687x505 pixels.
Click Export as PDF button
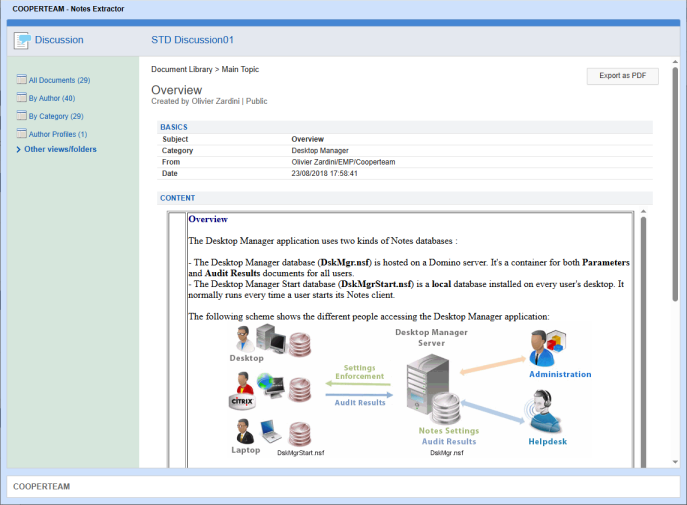pos(623,76)
